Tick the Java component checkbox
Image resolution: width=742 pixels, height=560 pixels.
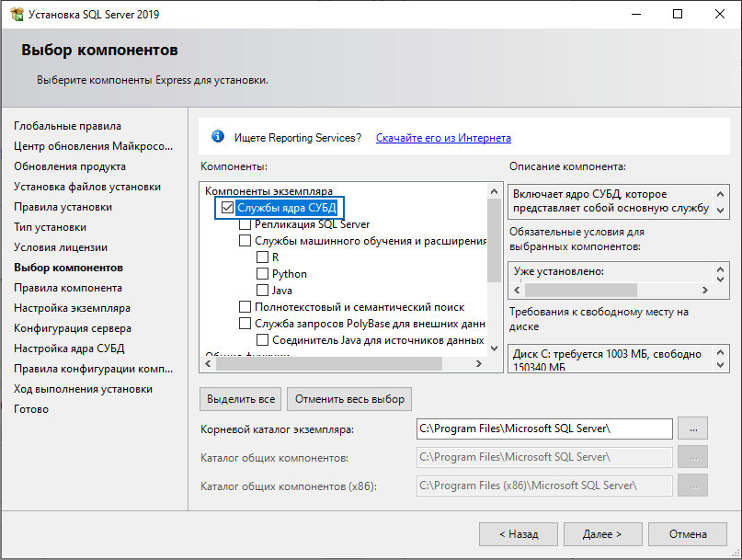click(x=262, y=291)
